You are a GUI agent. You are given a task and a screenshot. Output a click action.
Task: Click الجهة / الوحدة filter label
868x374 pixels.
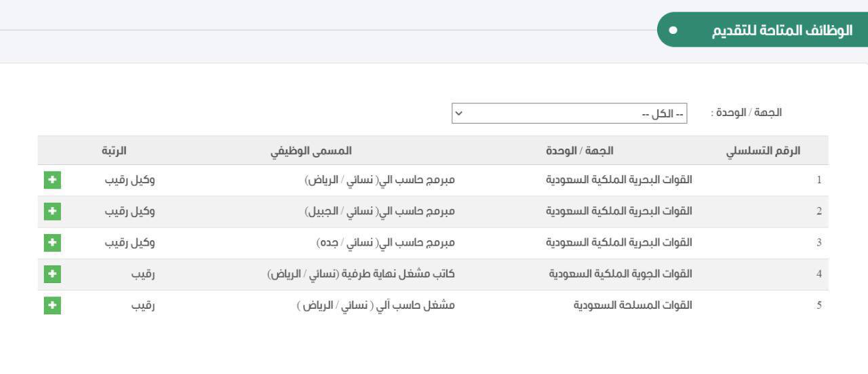click(x=746, y=113)
